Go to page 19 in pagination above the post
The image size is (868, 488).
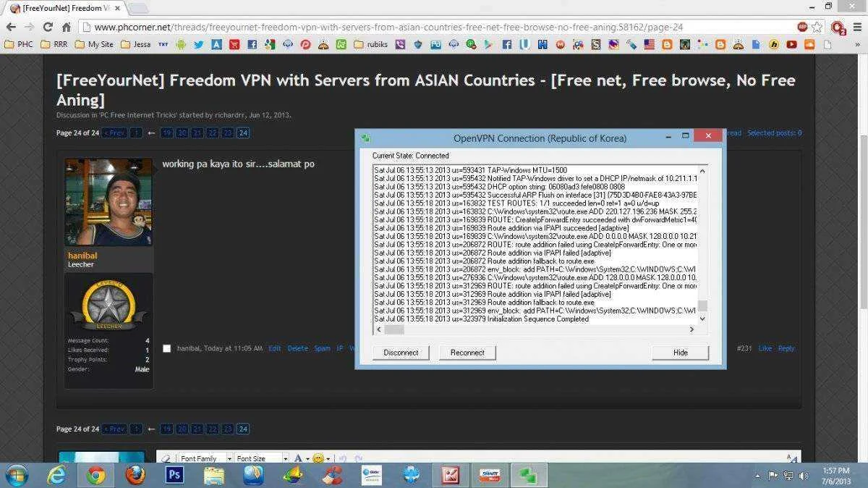click(166, 132)
